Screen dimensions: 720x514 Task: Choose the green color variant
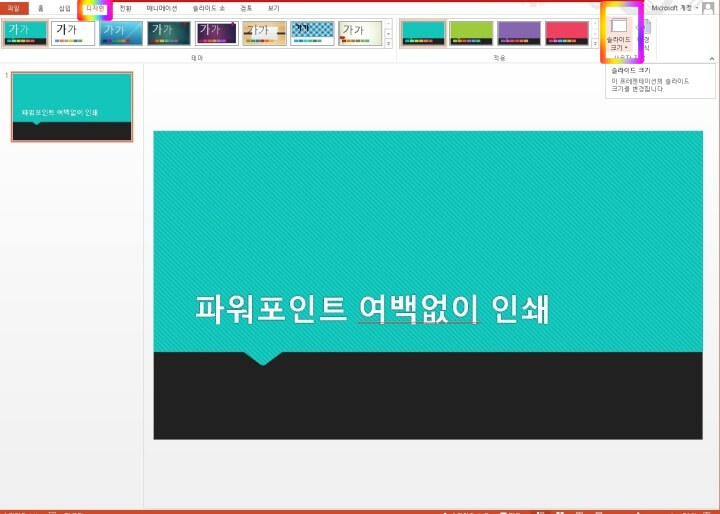pos(471,34)
